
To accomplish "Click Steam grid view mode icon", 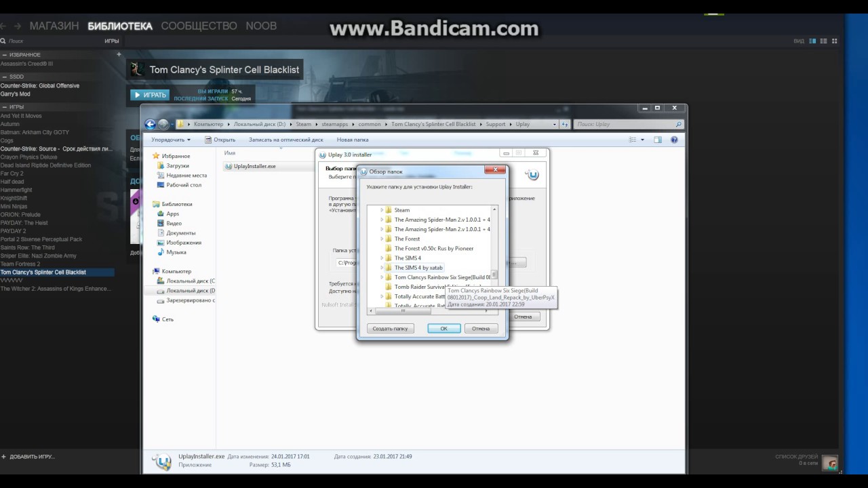I will pyautogui.click(x=833, y=41).
